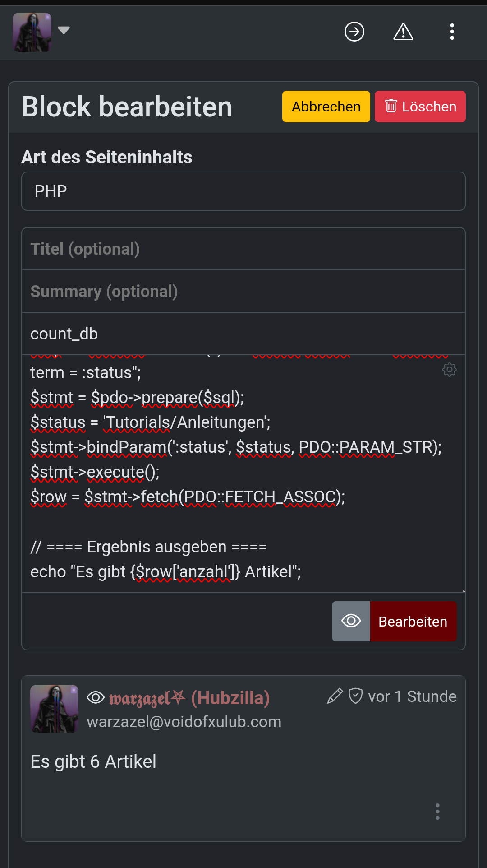This screenshot has height=868, width=487.
Task: Focus the Summary (optional) field
Action: click(x=243, y=292)
